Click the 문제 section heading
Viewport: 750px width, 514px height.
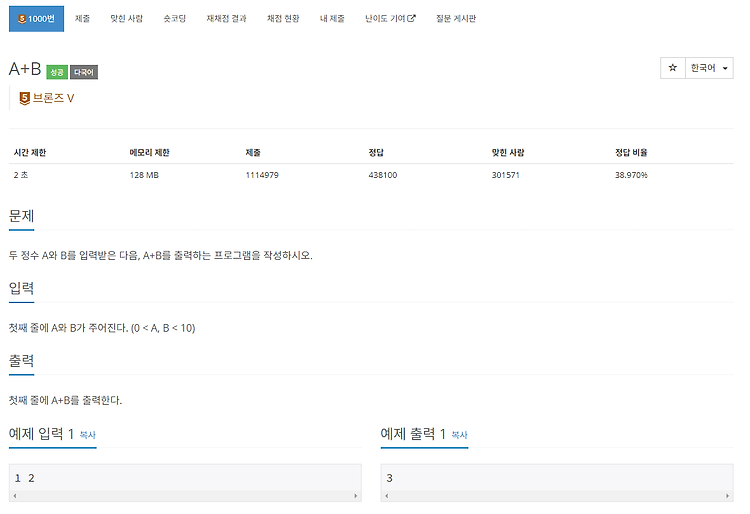coord(22,216)
